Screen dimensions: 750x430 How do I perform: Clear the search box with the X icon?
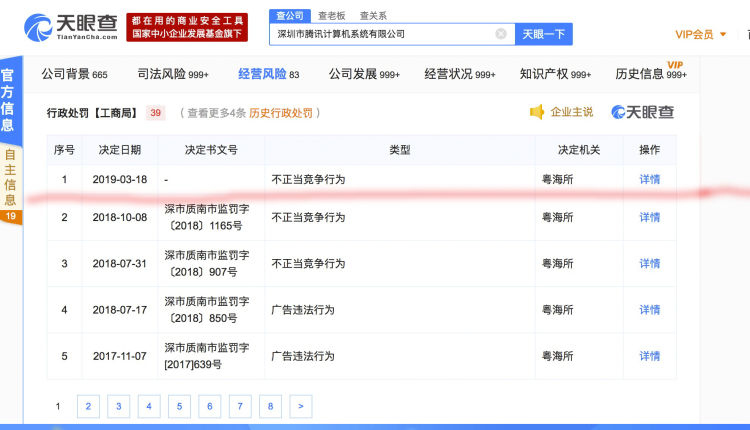(501, 34)
